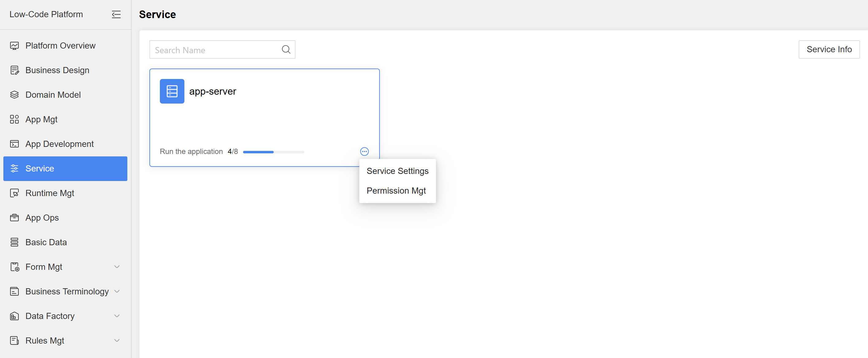The height and width of the screenshot is (358, 868).
Task: Choose Permission Mgt in the popup menu
Action: click(x=396, y=191)
